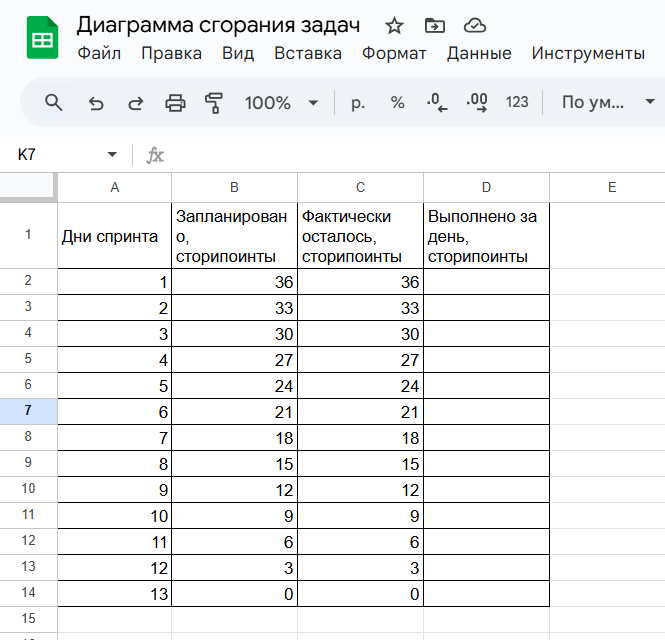Image resolution: width=665 pixels, height=640 pixels.
Task: Select row 1 header
Action: [x=28, y=235]
